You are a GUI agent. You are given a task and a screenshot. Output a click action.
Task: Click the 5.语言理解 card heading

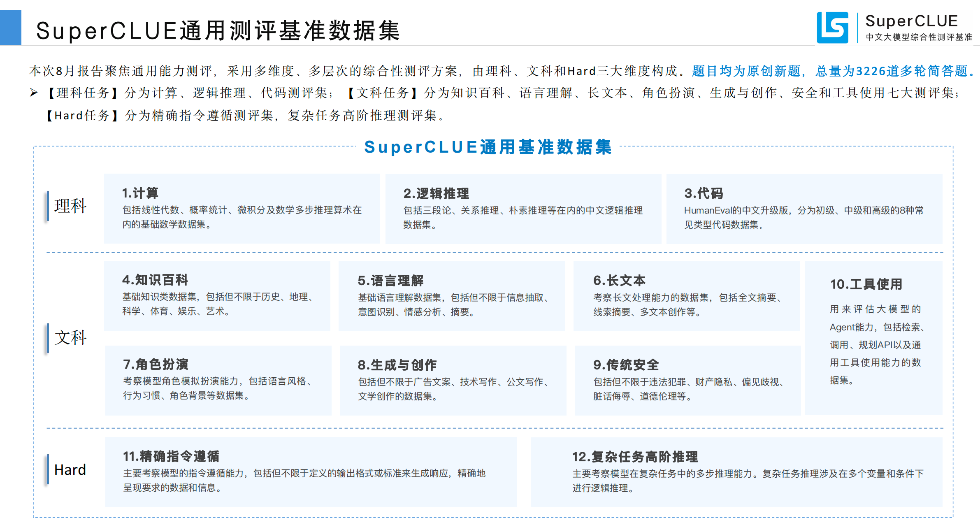pos(390,281)
